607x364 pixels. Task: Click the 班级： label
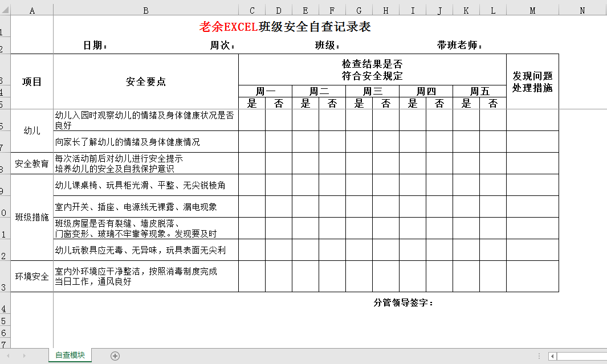click(328, 45)
